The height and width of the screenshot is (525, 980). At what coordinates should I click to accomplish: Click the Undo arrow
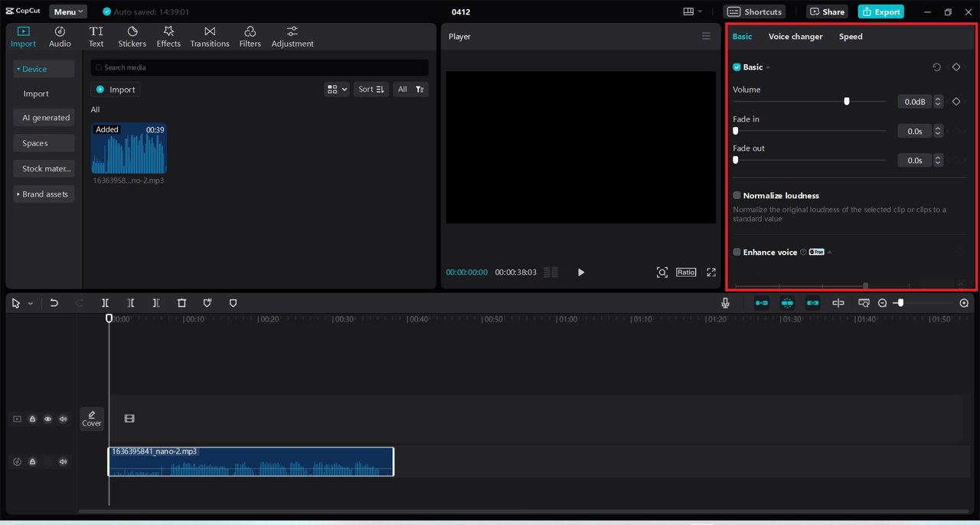pos(54,303)
